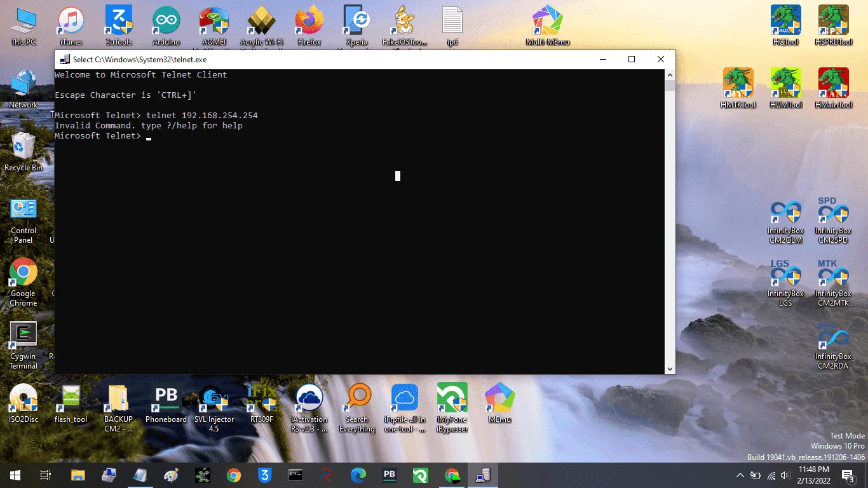Open 3uTools from the taskbar
The height and width of the screenshot is (488, 868).
[265, 475]
